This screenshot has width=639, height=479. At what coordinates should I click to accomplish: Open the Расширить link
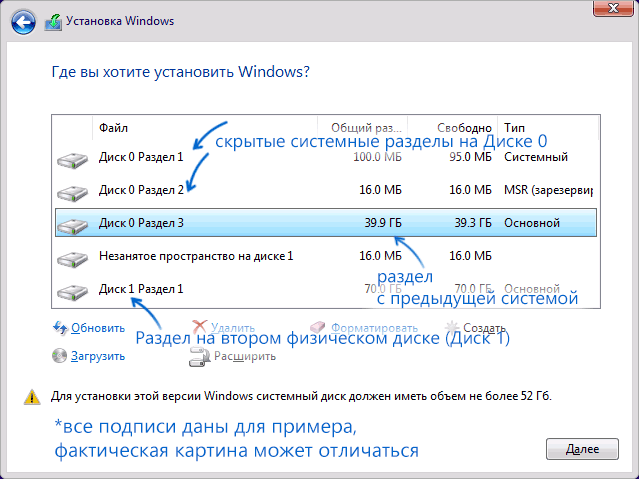[245, 356]
